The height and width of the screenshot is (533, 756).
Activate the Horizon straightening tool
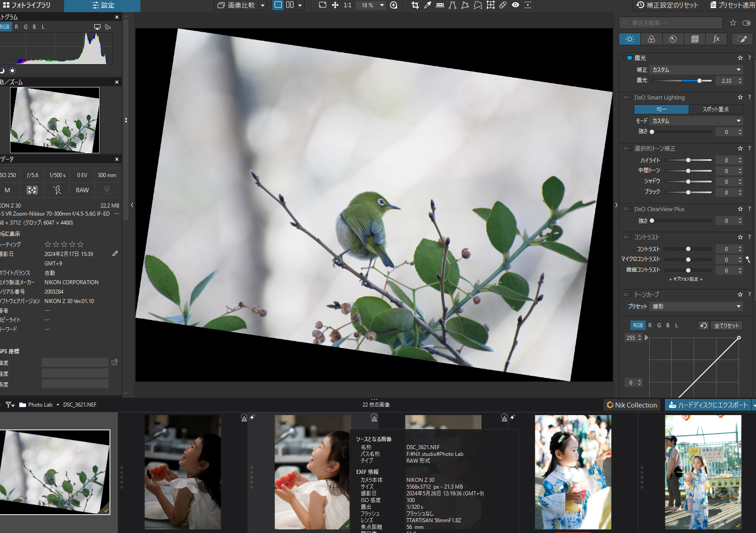(440, 5)
